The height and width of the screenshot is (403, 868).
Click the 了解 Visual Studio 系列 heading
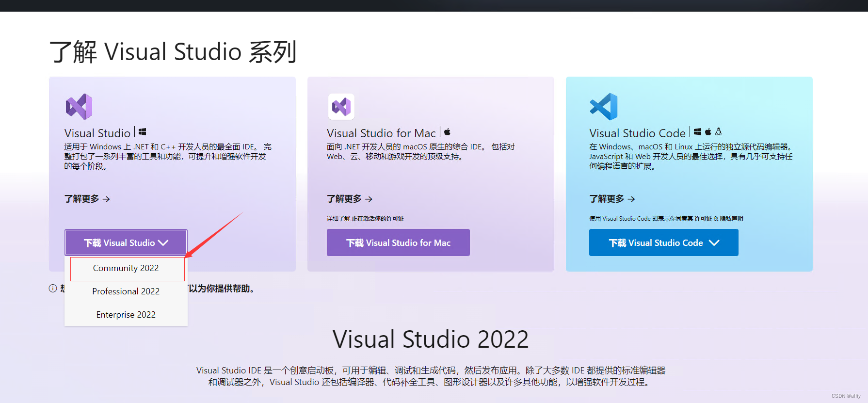coord(173,52)
